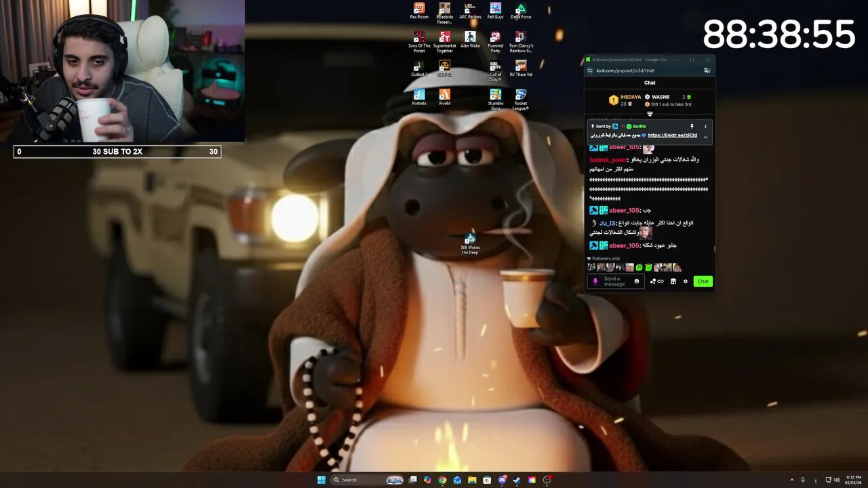868x488 pixels.
Task: Click the streamer webcam overlay
Action: point(122,71)
